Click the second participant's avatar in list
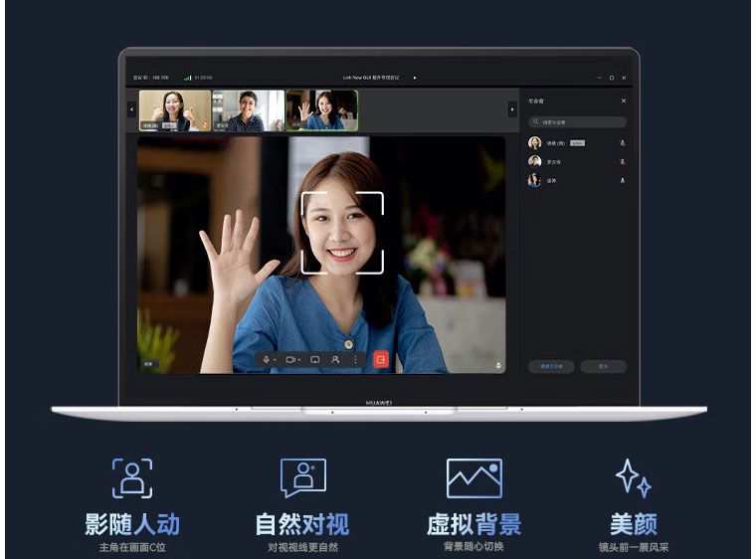The image size is (756, 559). (x=535, y=161)
